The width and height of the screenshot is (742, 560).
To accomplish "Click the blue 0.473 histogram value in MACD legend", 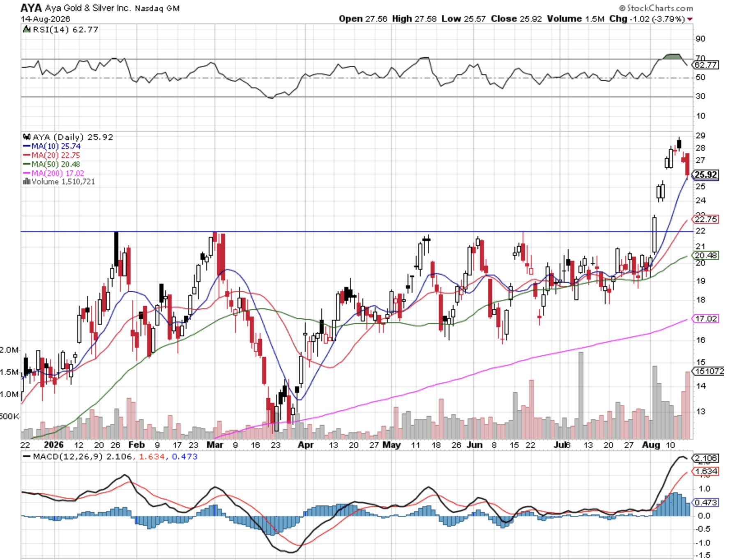I will point(185,457).
